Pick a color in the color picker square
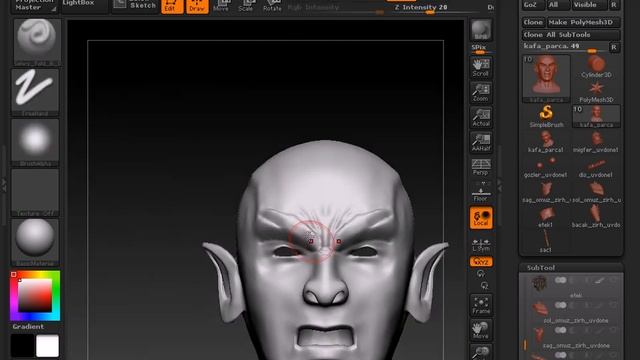This screenshot has height=360, width=640. [x=35, y=296]
